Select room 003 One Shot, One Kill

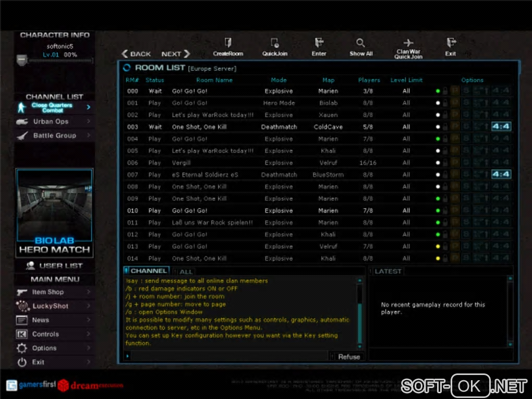pos(318,127)
